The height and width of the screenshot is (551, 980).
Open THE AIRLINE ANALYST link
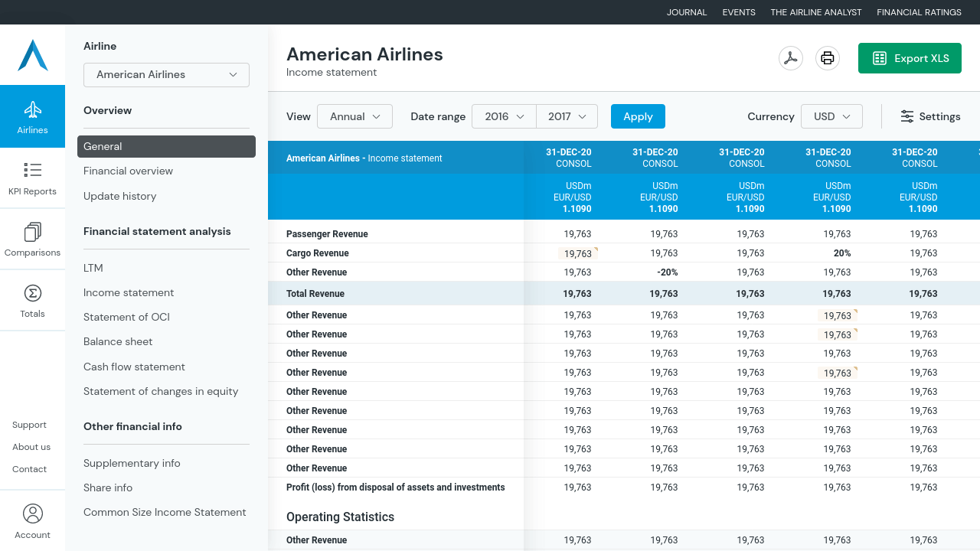tap(816, 12)
